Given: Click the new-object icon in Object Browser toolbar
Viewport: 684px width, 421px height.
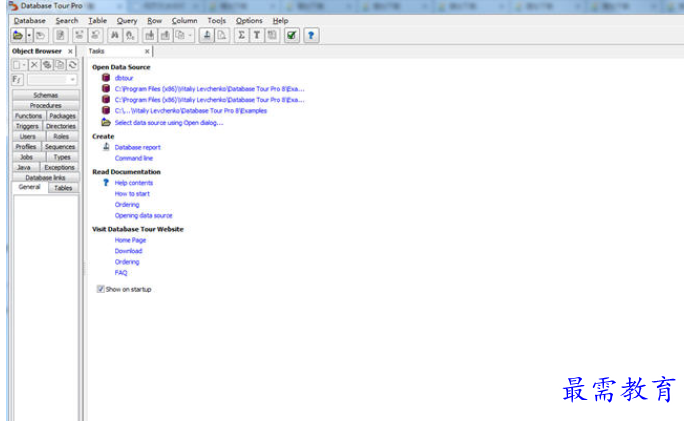Looking at the screenshot, I should pyautogui.click(x=17, y=65).
